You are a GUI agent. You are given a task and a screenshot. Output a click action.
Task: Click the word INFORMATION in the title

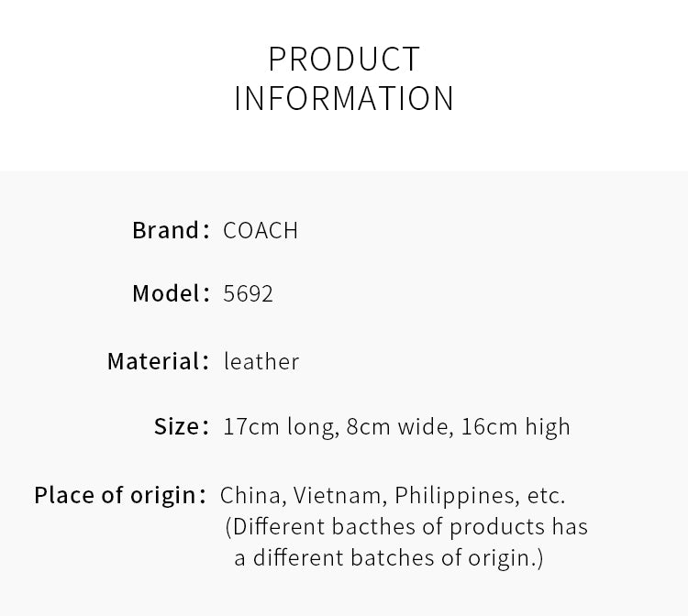coord(344,98)
